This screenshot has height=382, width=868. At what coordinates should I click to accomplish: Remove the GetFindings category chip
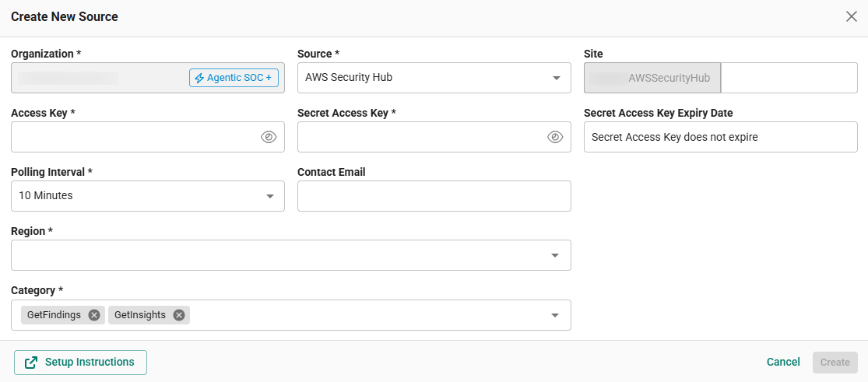point(94,315)
